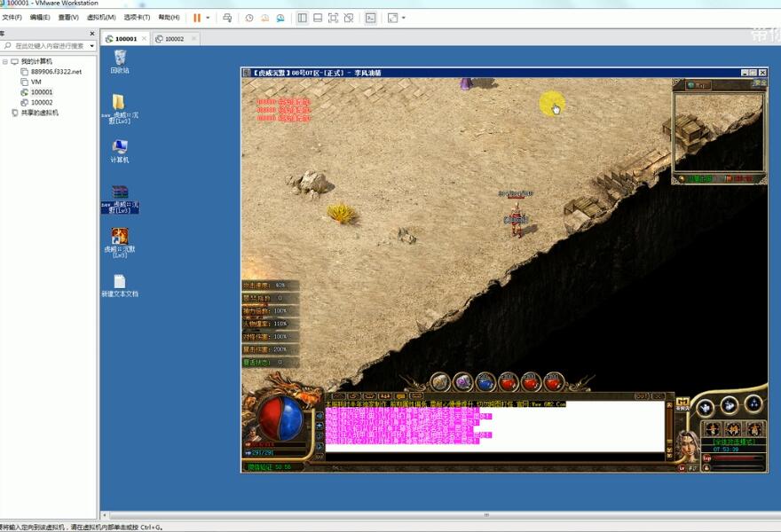Use the first red health potion
This screenshot has height=532, width=781.
click(x=508, y=382)
